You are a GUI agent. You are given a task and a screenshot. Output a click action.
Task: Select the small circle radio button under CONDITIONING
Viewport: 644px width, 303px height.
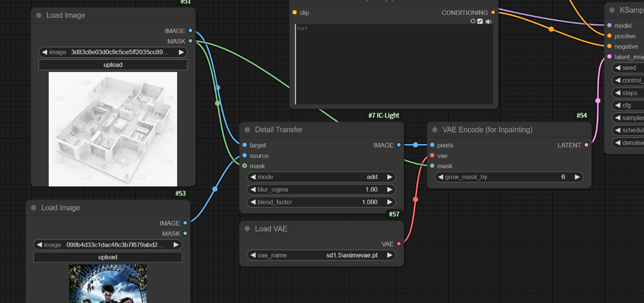click(473, 21)
